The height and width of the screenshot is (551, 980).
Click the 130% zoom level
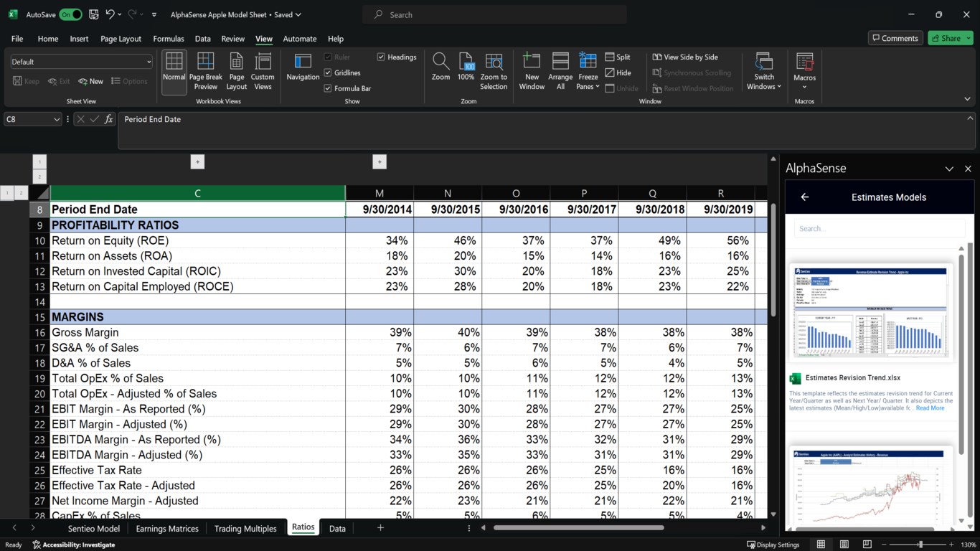pos(967,545)
